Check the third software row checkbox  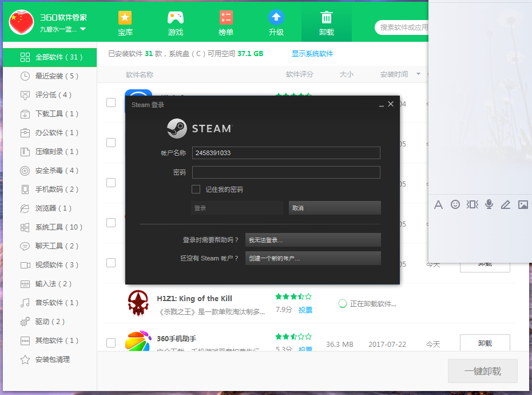tap(111, 183)
